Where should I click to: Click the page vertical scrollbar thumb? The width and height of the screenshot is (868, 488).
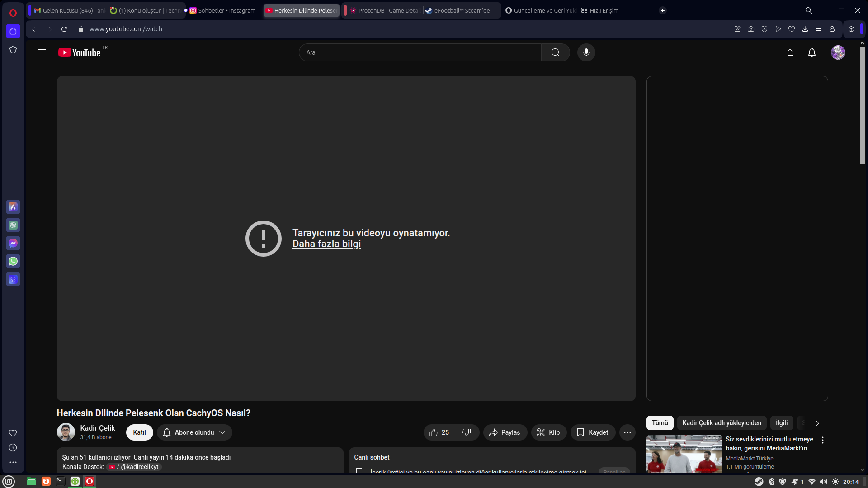click(x=862, y=104)
